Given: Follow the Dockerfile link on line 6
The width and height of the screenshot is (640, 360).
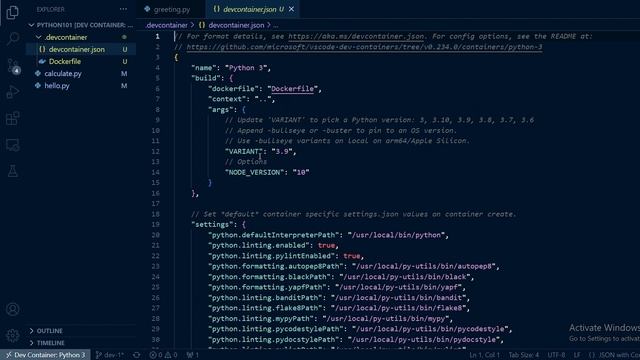Looking at the screenshot, I should pos(292,89).
